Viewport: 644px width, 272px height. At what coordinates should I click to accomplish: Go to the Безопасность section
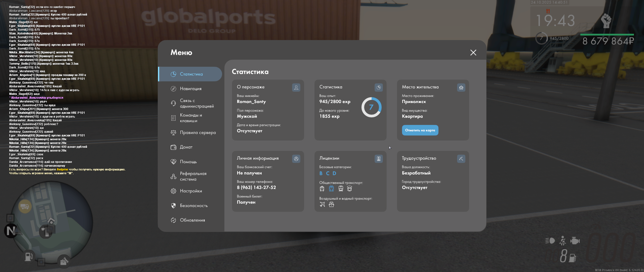[x=194, y=206]
